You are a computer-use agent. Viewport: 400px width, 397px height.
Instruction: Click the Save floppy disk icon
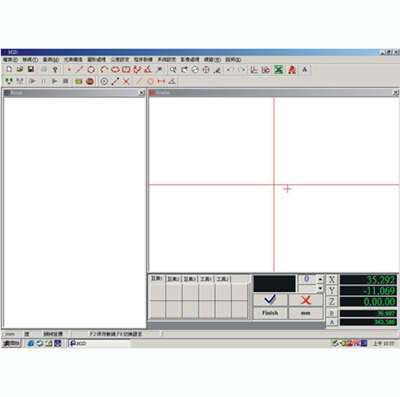31,69
